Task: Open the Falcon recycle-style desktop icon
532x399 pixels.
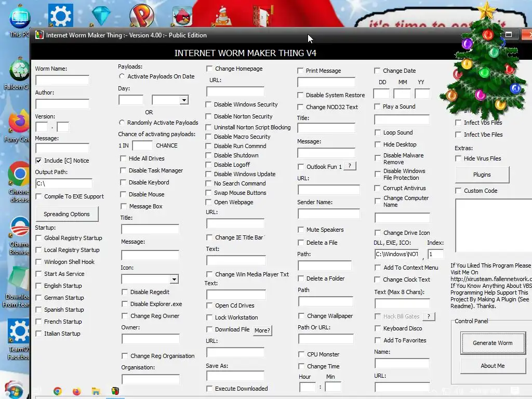Action: click(19, 73)
